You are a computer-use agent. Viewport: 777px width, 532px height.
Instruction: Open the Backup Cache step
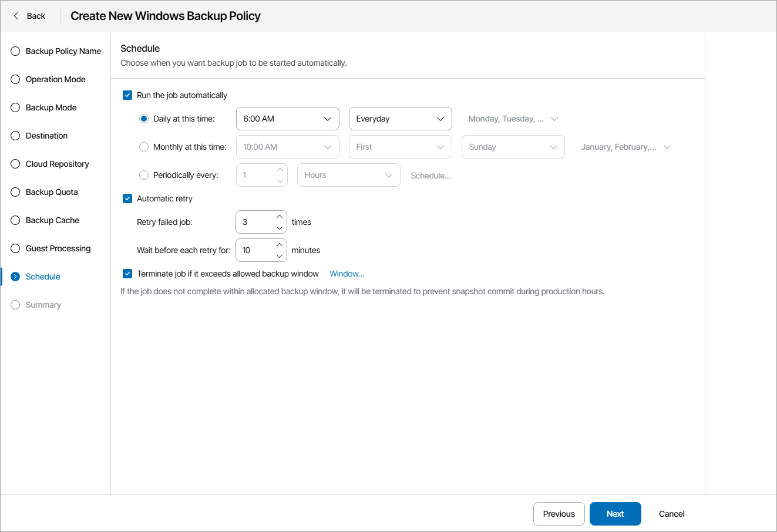click(x=52, y=220)
